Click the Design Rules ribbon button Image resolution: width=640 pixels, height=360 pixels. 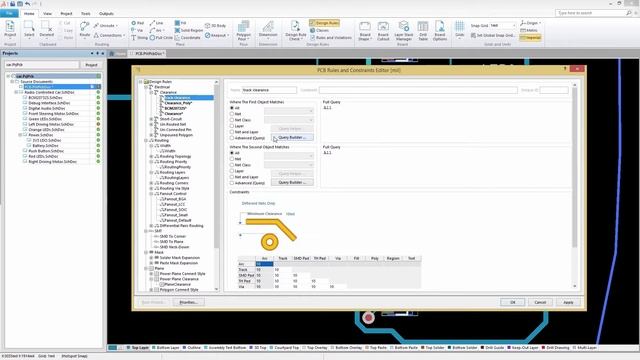point(324,23)
